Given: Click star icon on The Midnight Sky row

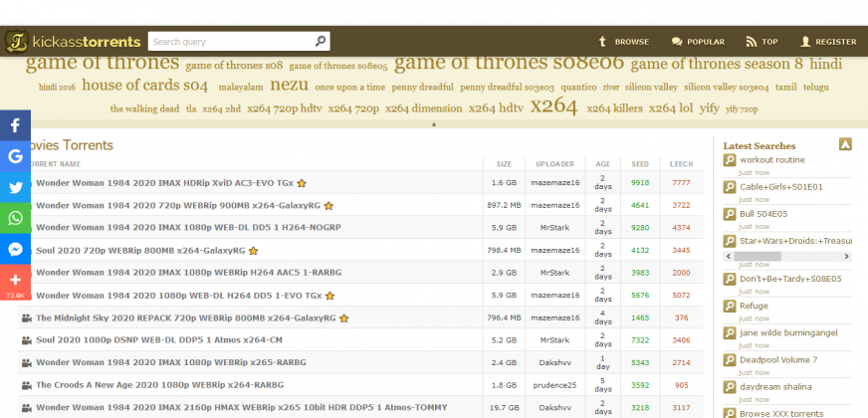Looking at the screenshot, I should [x=343, y=318].
